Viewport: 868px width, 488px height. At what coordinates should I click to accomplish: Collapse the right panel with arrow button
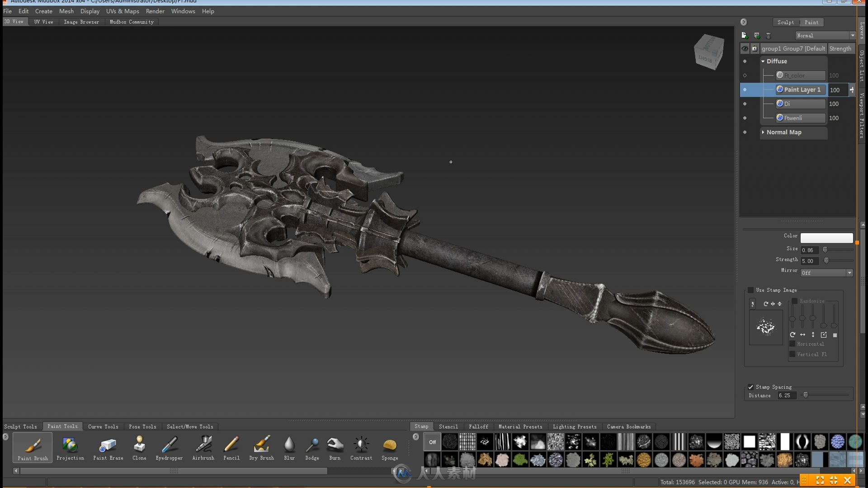(x=744, y=22)
